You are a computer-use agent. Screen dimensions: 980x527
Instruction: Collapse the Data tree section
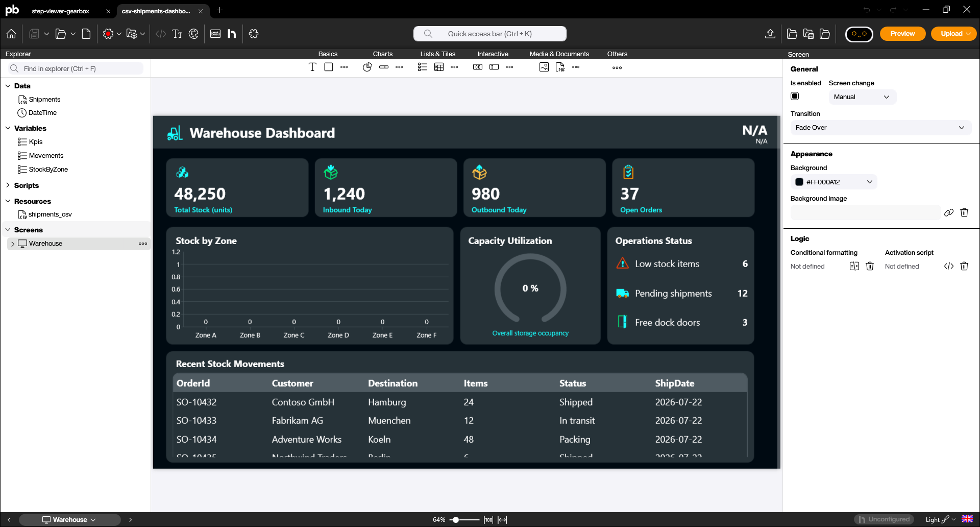tap(8, 86)
